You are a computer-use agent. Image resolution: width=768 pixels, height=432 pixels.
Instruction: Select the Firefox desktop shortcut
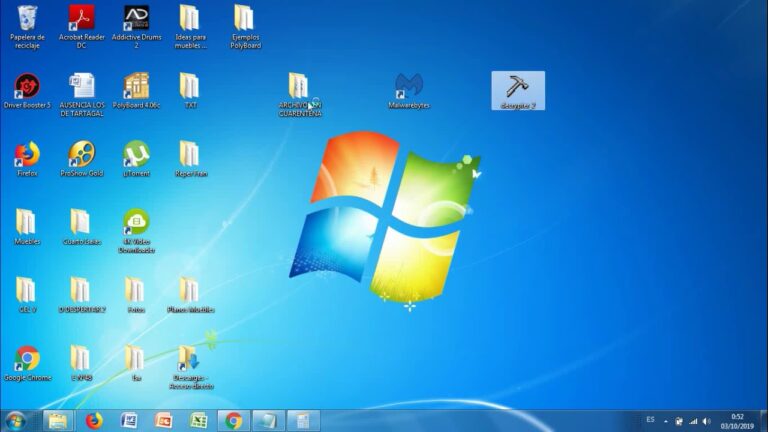[27, 159]
